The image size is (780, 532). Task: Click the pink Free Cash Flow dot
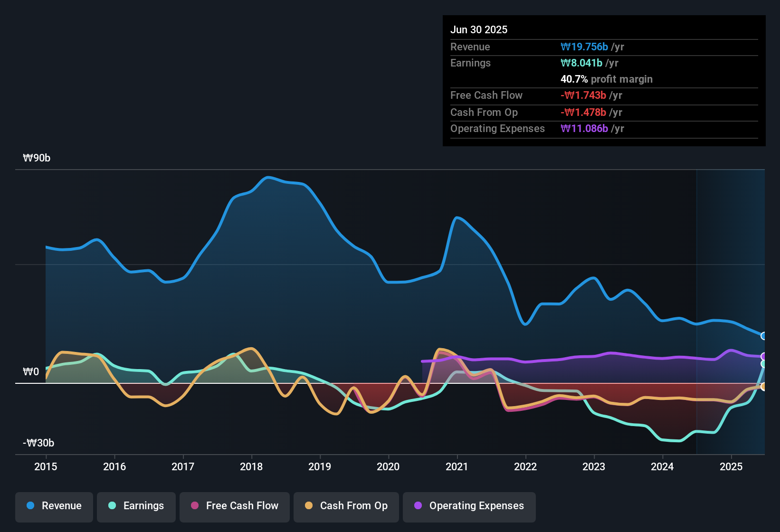tap(195, 505)
